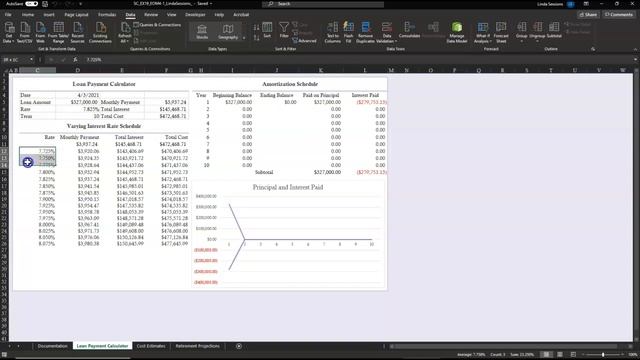Switch to Page Layout view
The height and width of the screenshot is (360, 640).
pos(560,355)
